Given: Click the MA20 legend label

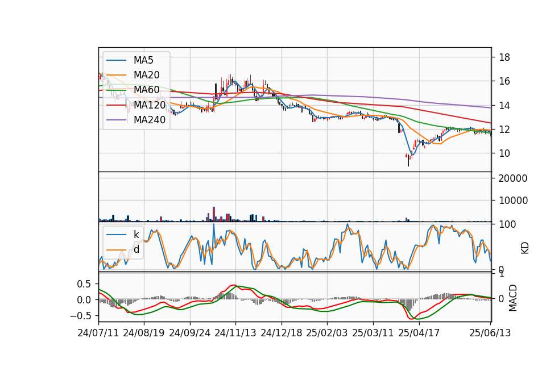Looking at the screenshot, I should [x=146, y=75].
